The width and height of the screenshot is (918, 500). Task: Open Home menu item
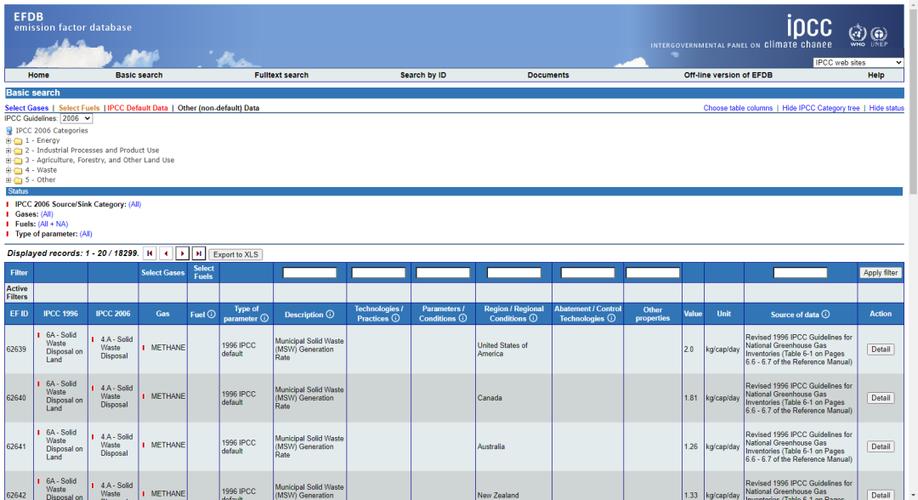coord(39,75)
